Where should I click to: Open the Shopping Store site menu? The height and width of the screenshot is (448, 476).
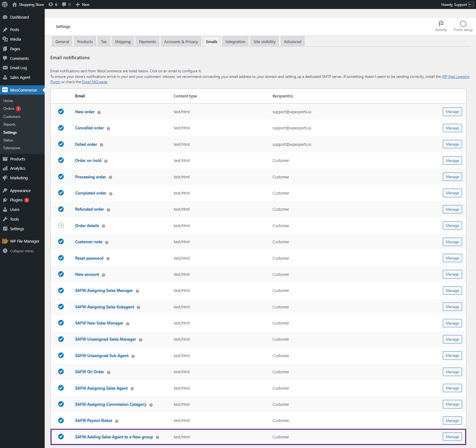click(x=28, y=4)
